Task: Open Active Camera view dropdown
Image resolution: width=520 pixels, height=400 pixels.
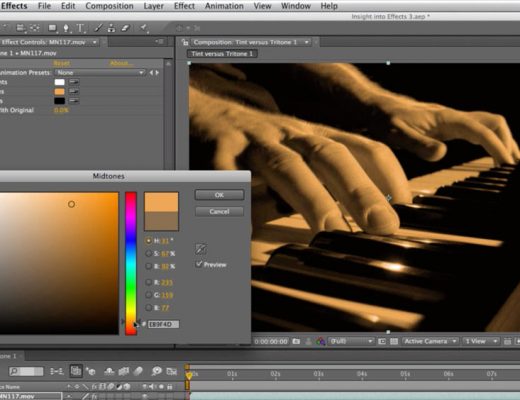Action: coord(430,341)
